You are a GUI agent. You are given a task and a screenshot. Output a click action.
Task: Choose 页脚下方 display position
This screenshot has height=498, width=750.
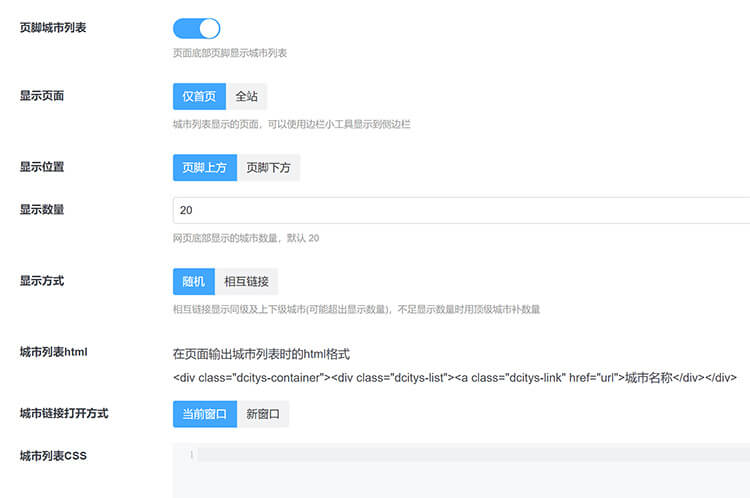268,168
